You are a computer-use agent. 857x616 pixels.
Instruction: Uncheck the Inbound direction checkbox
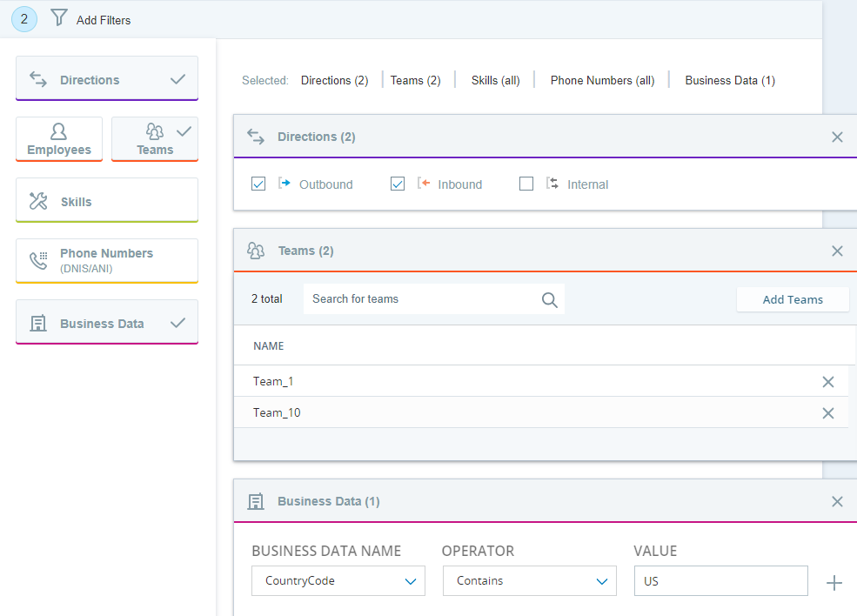pyautogui.click(x=398, y=184)
